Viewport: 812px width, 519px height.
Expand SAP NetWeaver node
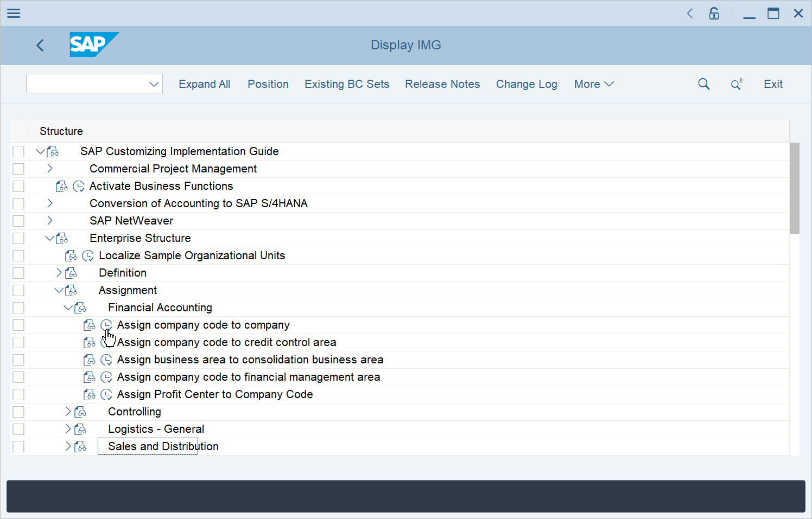pos(50,221)
